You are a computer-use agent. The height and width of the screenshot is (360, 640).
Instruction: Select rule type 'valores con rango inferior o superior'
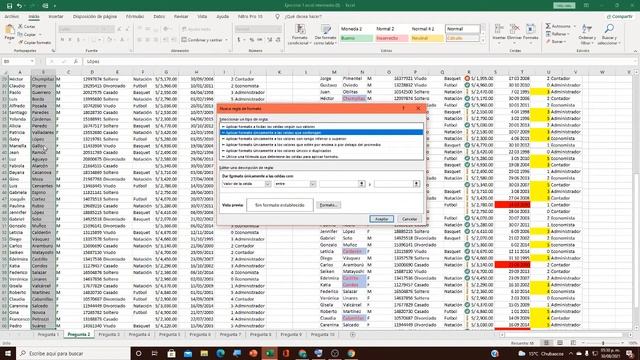[322, 139]
